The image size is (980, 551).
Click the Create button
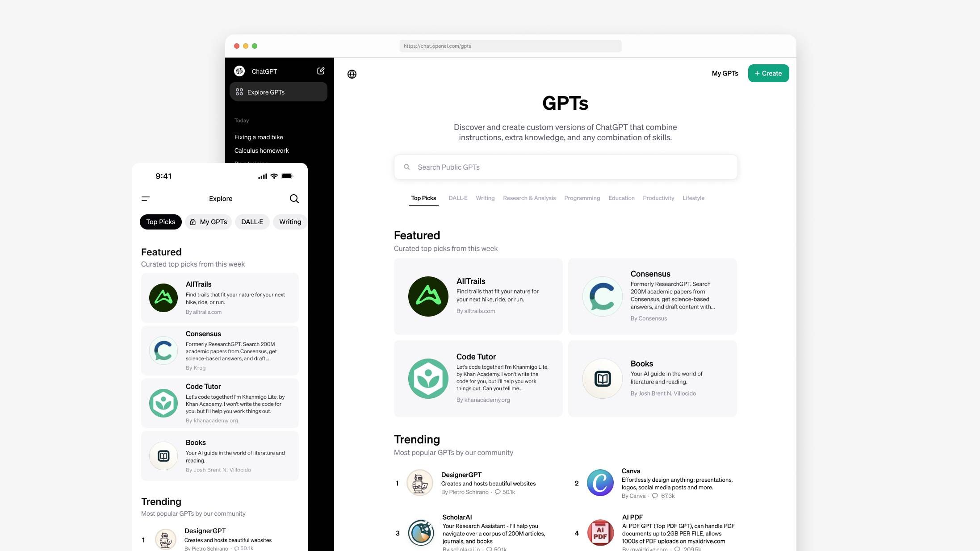768,73
